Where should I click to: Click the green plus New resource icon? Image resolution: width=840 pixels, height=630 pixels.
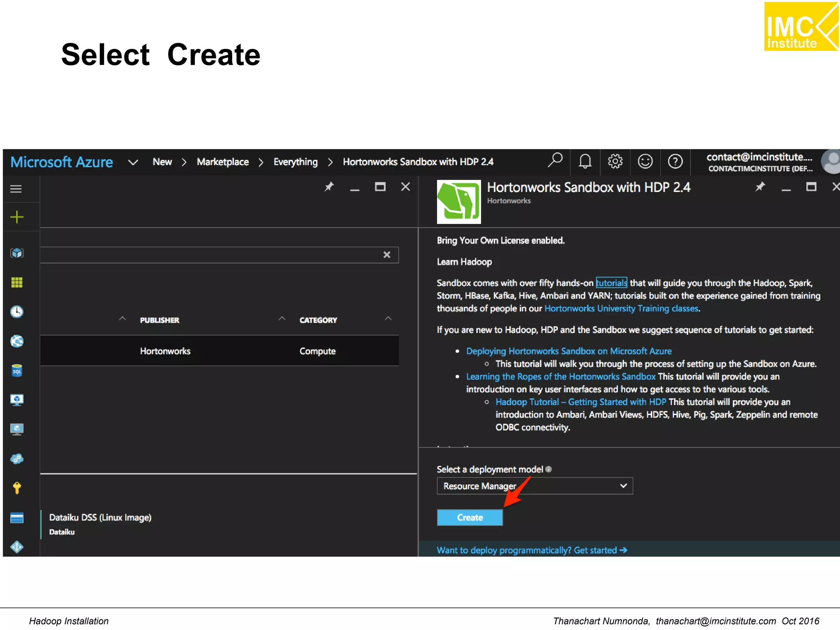point(16,217)
